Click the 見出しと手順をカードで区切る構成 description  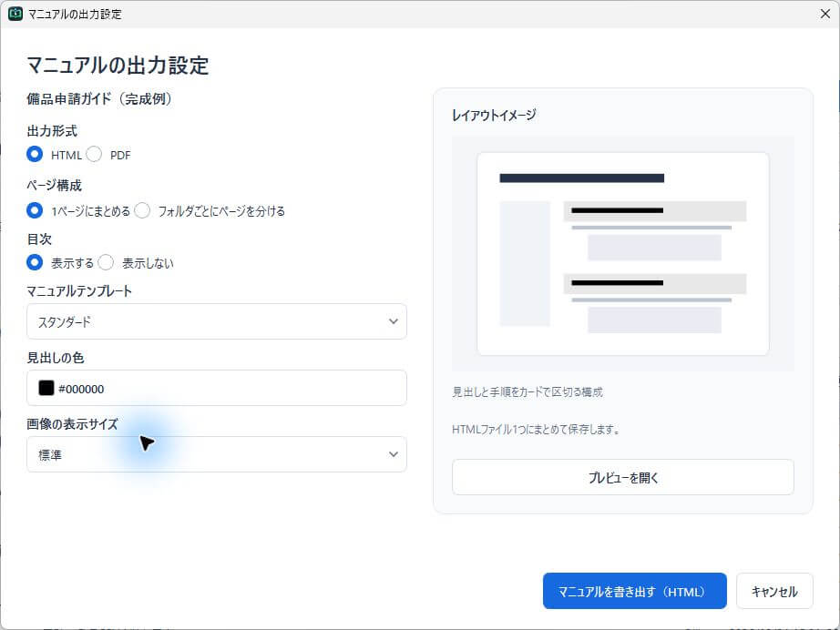click(528, 391)
